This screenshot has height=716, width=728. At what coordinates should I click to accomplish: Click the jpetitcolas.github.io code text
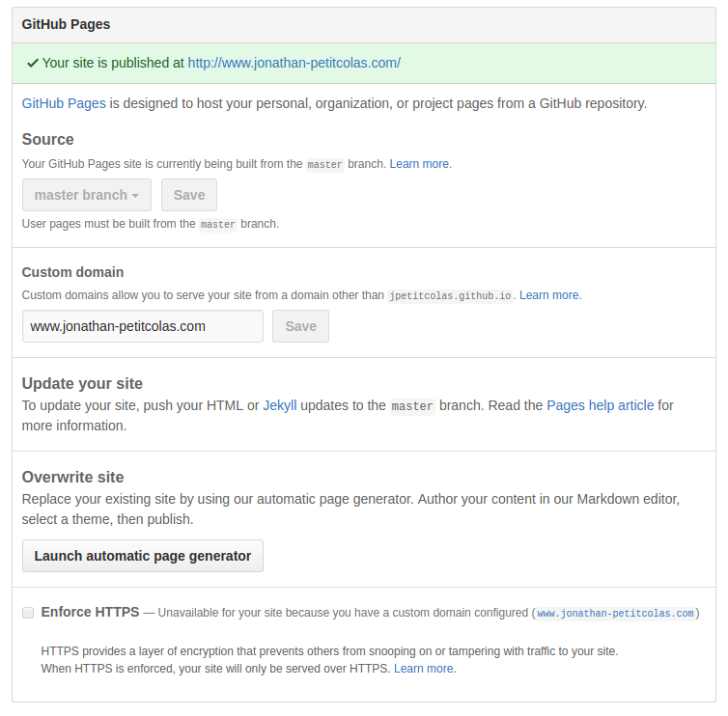[x=450, y=295]
